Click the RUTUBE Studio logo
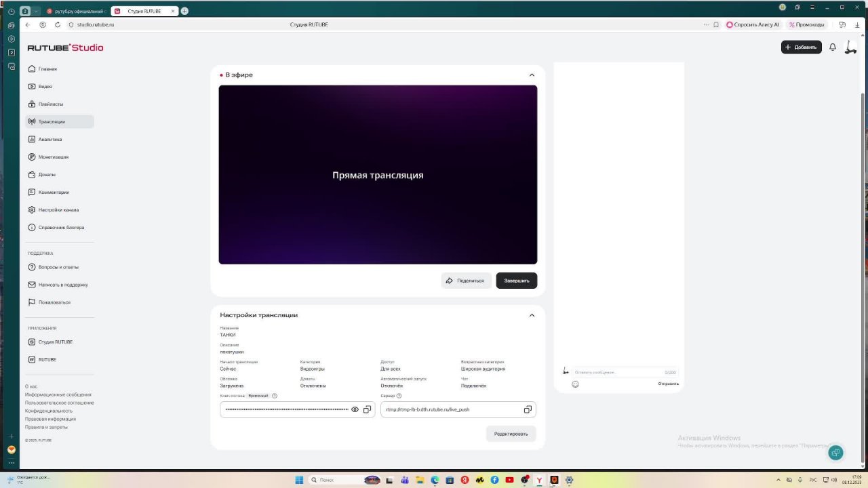This screenshot has width=868, height=488. 65,47
